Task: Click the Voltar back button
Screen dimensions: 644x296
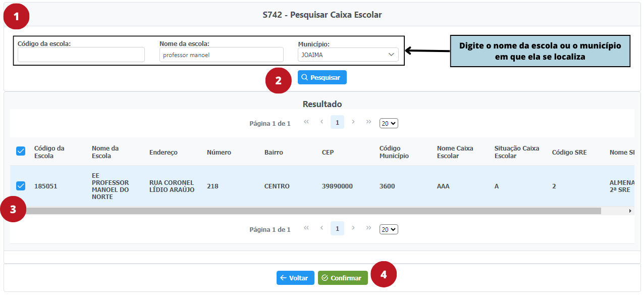Action: (295, 278)
